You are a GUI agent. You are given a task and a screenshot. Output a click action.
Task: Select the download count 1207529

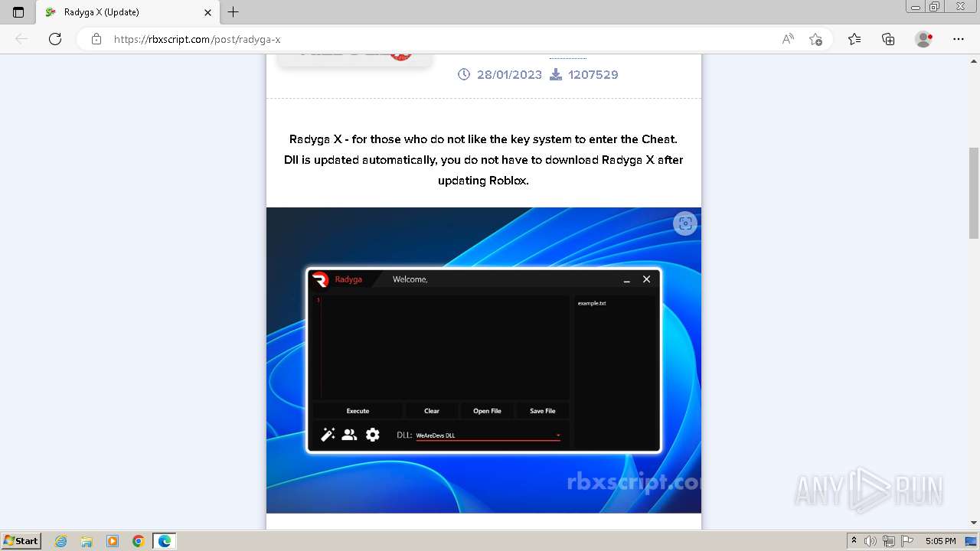pos(593,74)
